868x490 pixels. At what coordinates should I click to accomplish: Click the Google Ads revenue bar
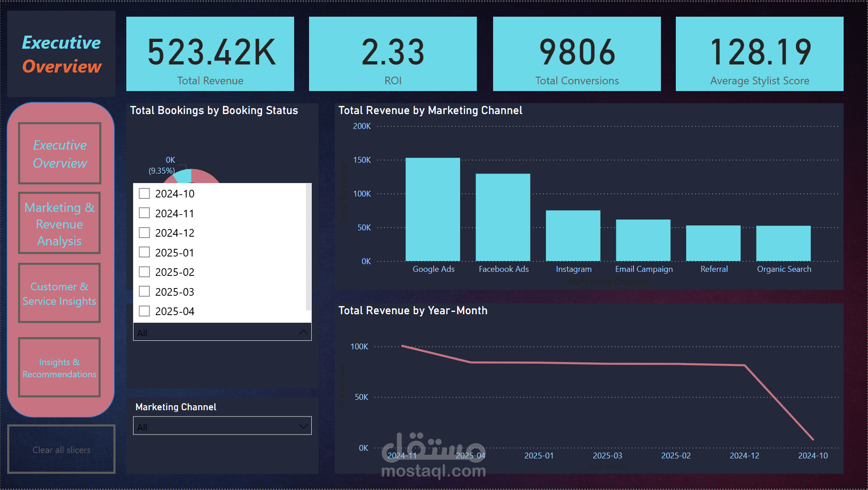433,210
